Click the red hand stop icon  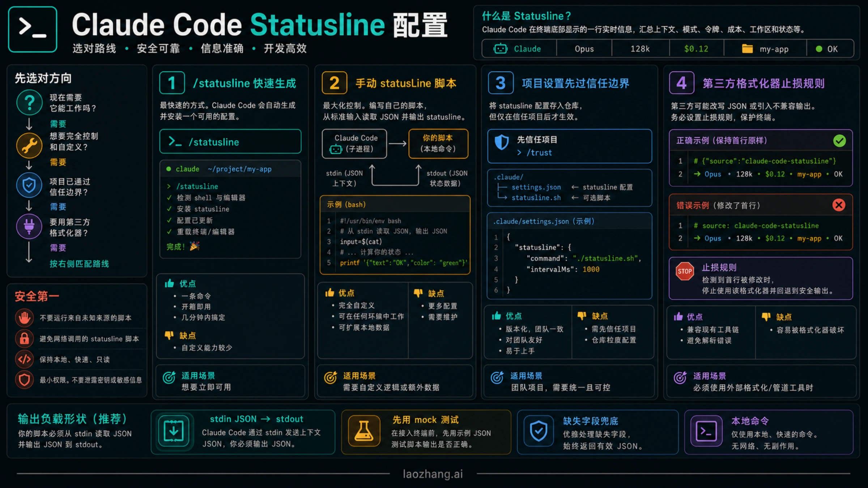24,318
